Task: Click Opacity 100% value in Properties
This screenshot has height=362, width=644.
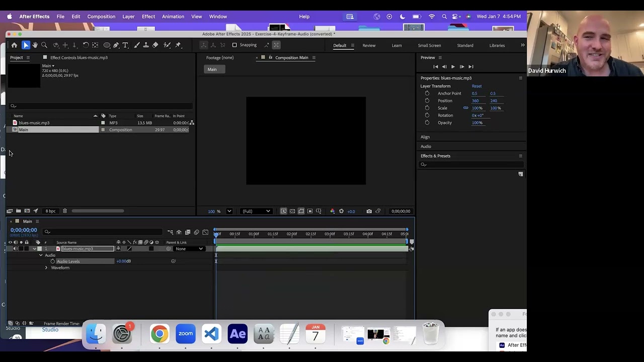Action: (x=477, y=123)
